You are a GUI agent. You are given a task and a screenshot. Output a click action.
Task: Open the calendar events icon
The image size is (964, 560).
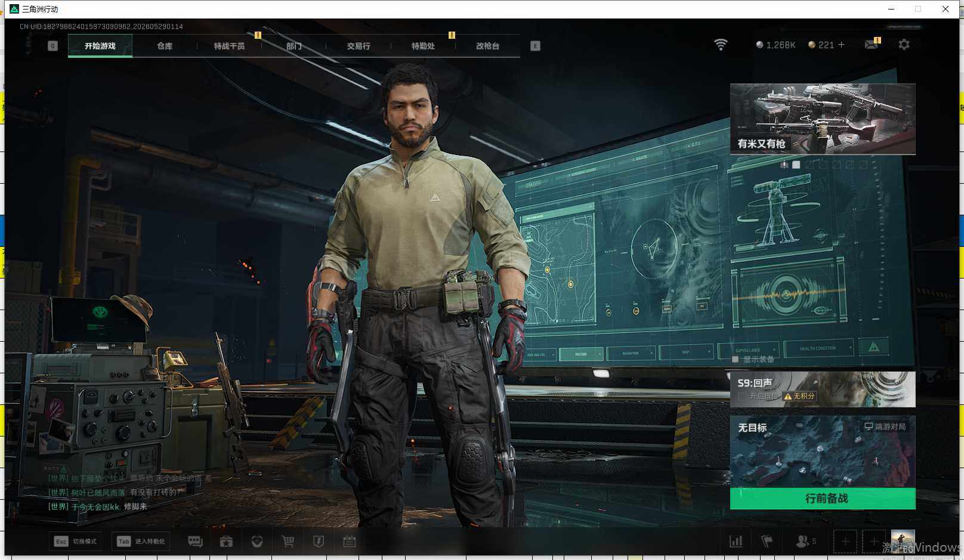pos(350,542)
